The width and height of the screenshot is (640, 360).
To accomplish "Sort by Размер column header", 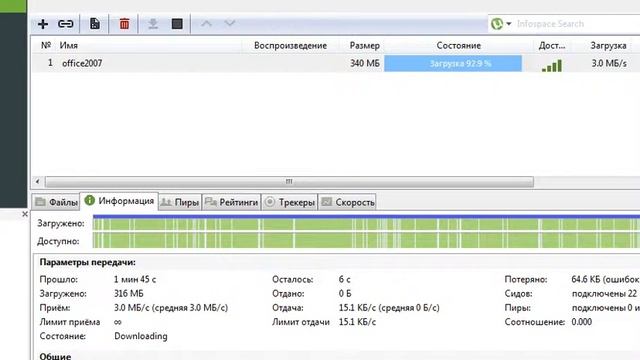I will click(364, 46).
